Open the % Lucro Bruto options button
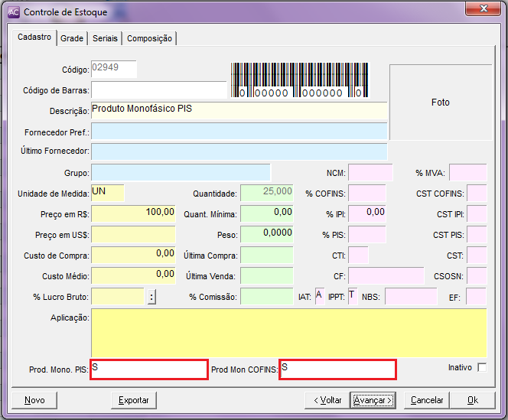The height and width of the screenshot is (420, 508). coord(151,297)
